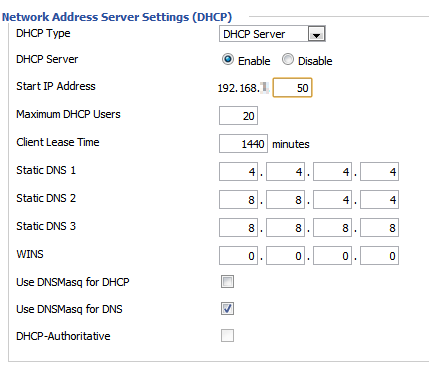Click the first octet of Static DNS 2

(238, 200)
